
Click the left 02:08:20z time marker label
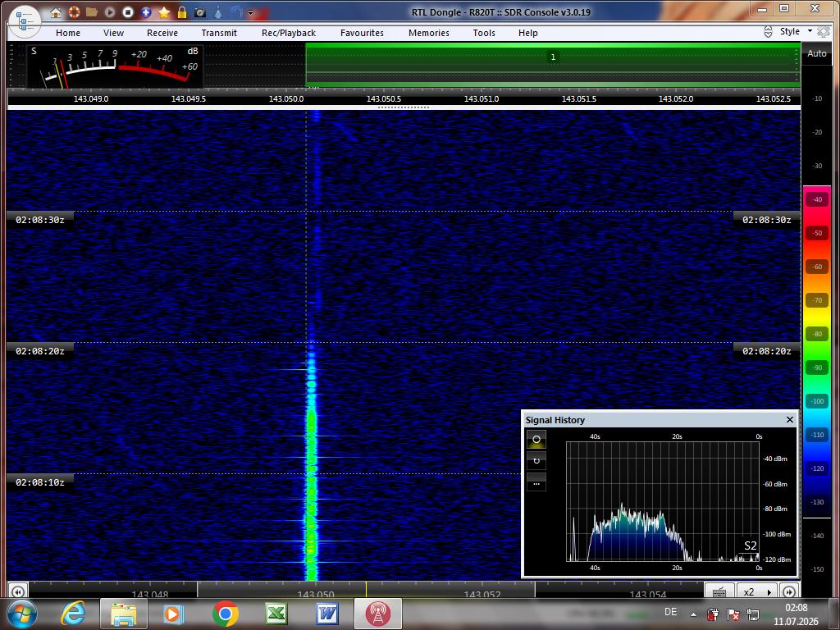(x=39, y=351)
